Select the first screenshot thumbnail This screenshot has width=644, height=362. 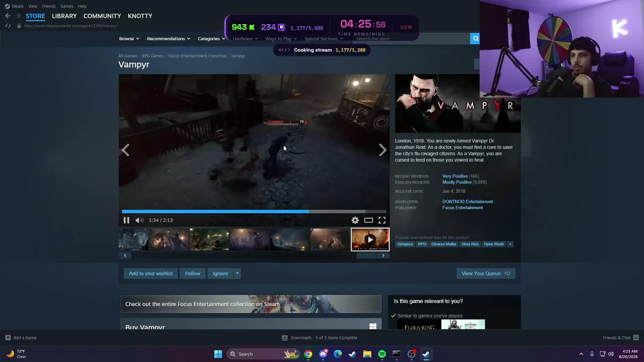133,239
